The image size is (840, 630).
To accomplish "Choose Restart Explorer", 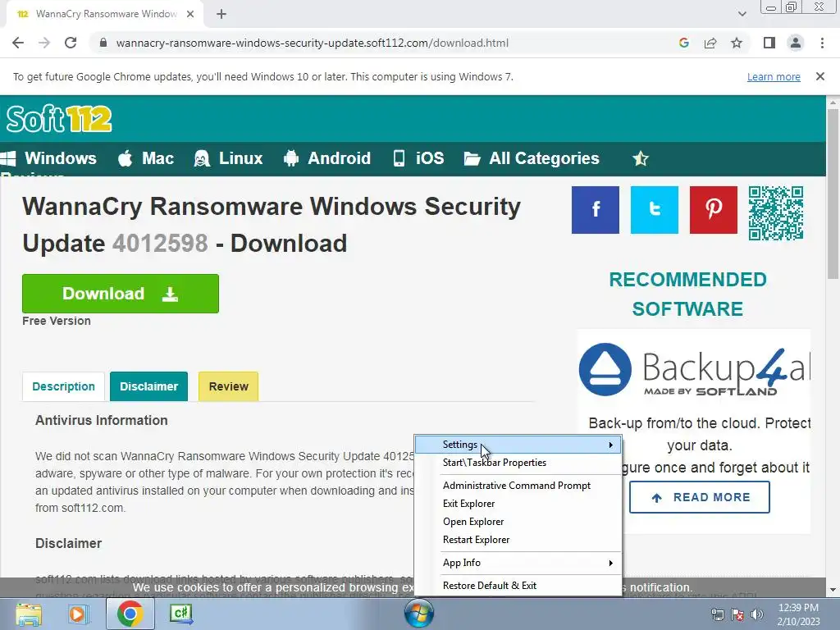I will tap(518, 540).
